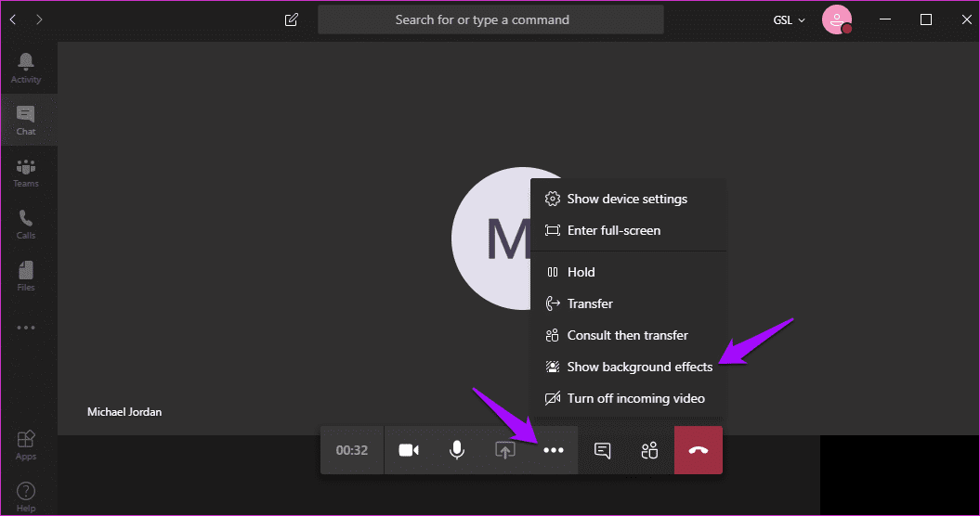980x516 pixels.
Task: Open the Chat section
Action: pyautogui.click(x=26, y=120)
